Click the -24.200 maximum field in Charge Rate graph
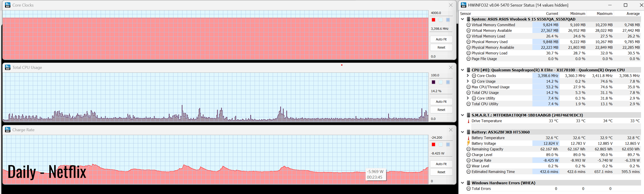Viewport: 644px width, 194px height. click(441, 138)
